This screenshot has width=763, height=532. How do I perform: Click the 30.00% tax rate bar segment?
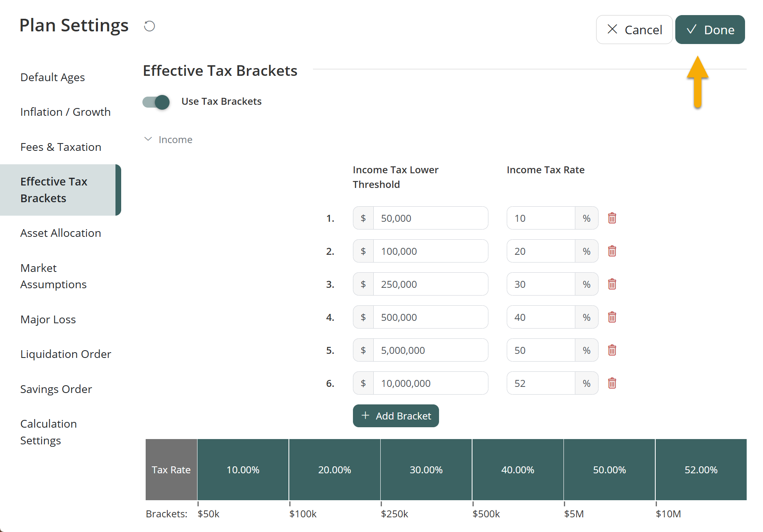point(426,470)
